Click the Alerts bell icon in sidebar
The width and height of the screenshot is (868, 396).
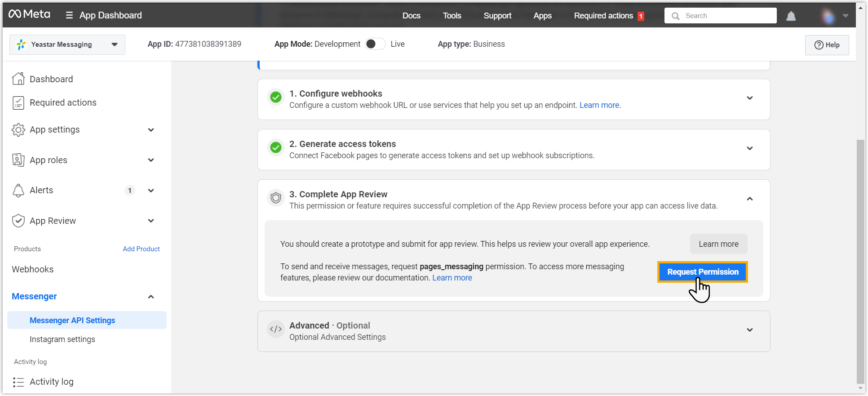pos(18,190)
